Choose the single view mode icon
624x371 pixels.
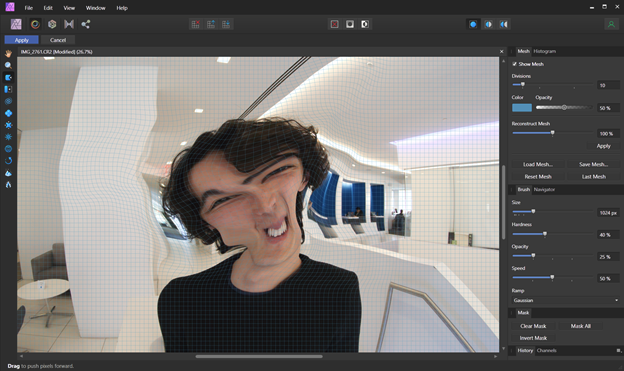pos(473,24)
